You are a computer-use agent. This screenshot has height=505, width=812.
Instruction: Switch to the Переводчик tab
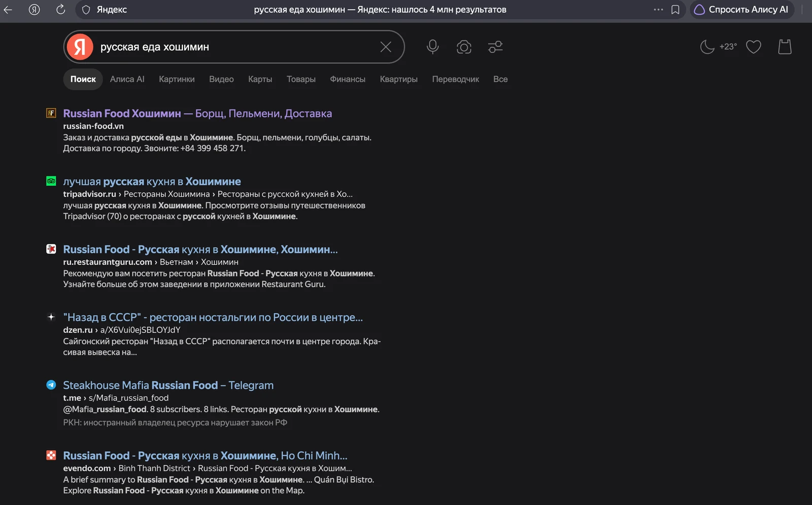pyautogui.click(x=456, y=79)
